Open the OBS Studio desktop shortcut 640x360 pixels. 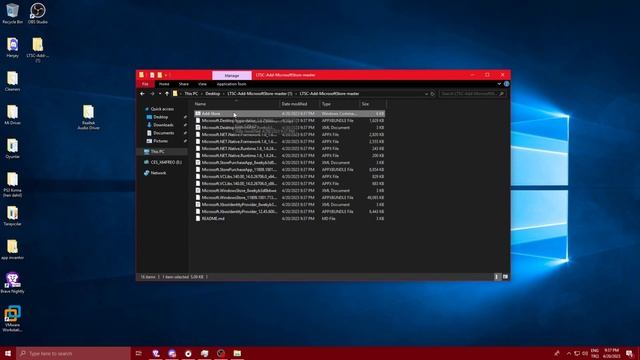(x=38, y=13)
